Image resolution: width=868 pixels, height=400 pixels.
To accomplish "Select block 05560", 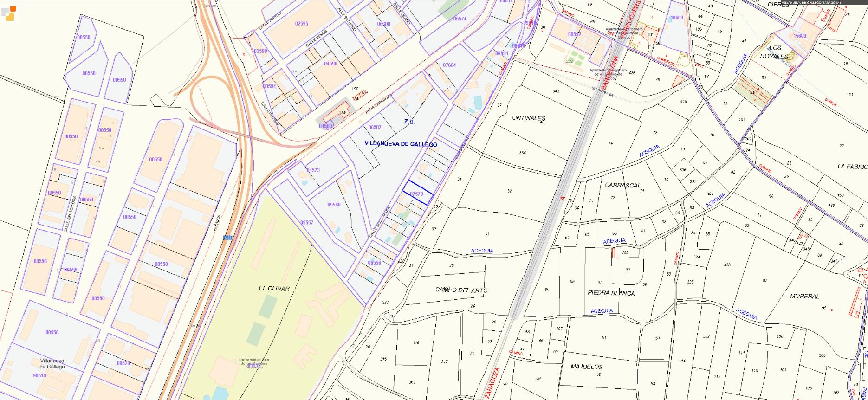I will coord(334,205).
